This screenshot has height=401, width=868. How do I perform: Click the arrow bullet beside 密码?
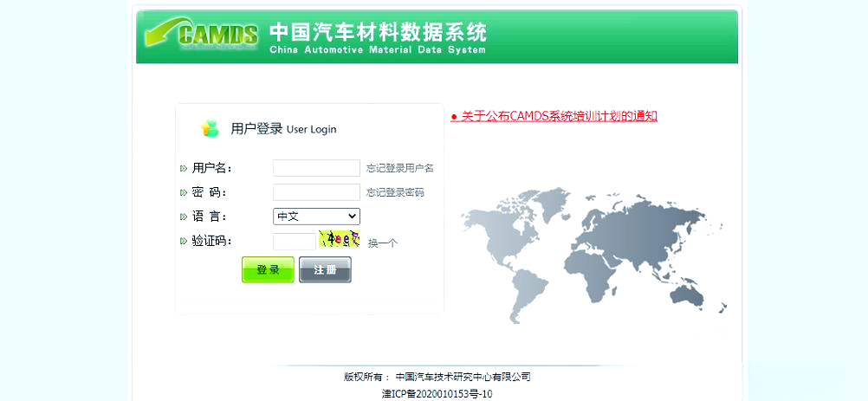pos(184,192)
